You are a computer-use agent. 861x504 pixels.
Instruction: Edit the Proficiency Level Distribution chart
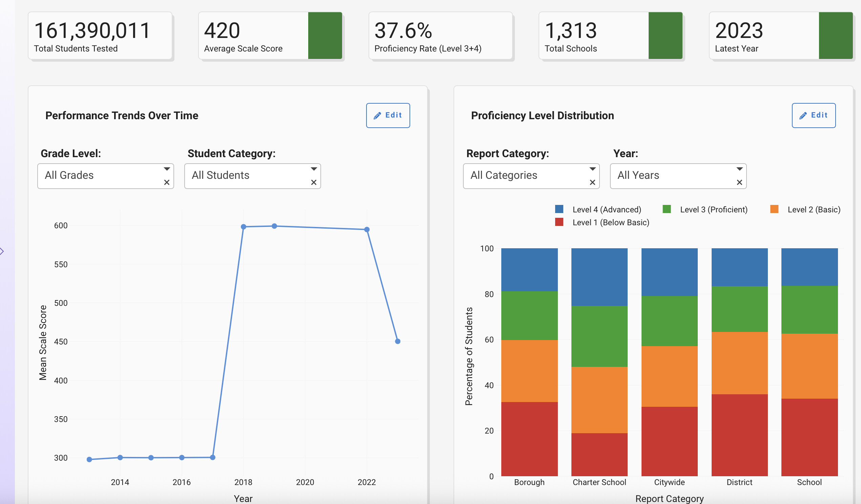(x=814, y=115)
